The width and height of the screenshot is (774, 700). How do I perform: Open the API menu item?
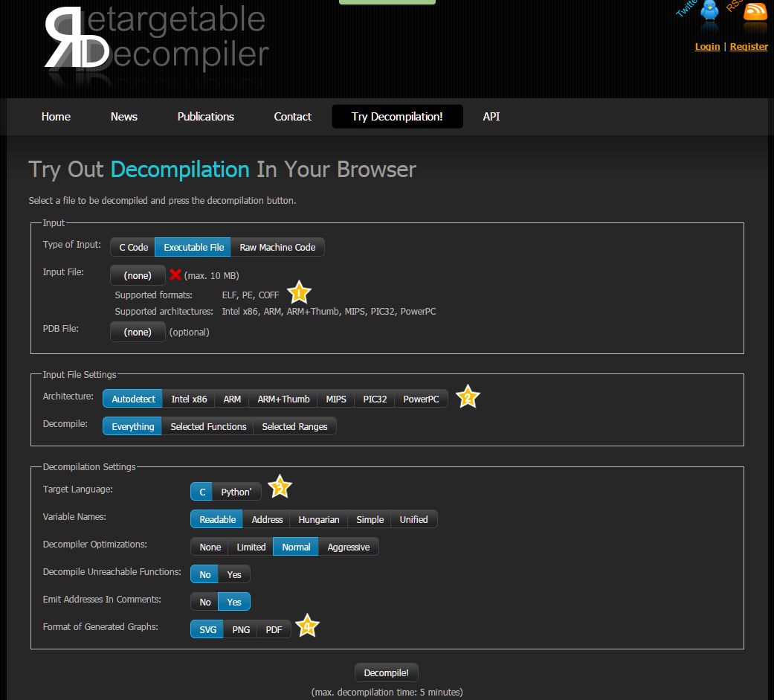[x=491, y=117]
